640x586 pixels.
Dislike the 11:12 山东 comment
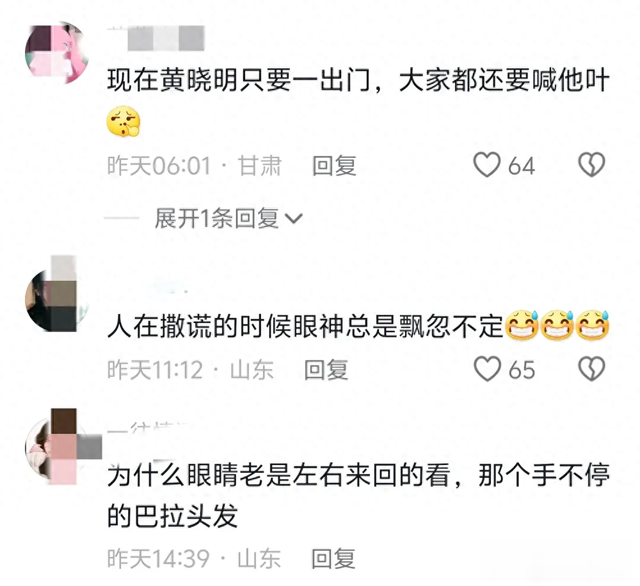point(591,369)
